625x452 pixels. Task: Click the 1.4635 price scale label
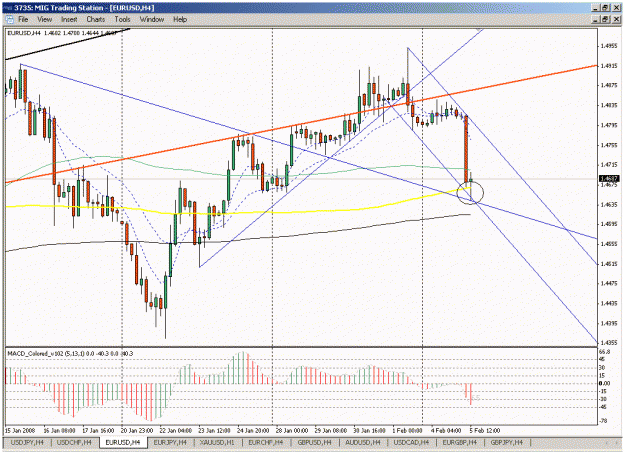pos(609,204)
